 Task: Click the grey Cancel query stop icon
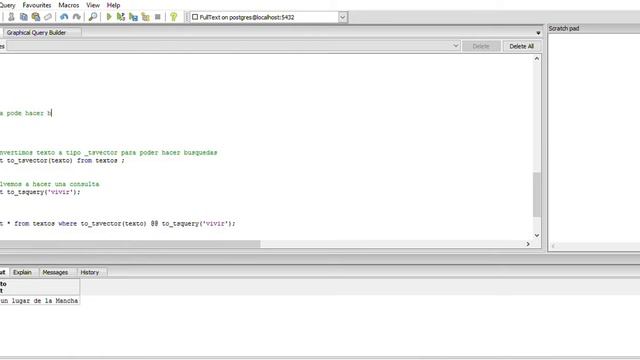point(158,17)
